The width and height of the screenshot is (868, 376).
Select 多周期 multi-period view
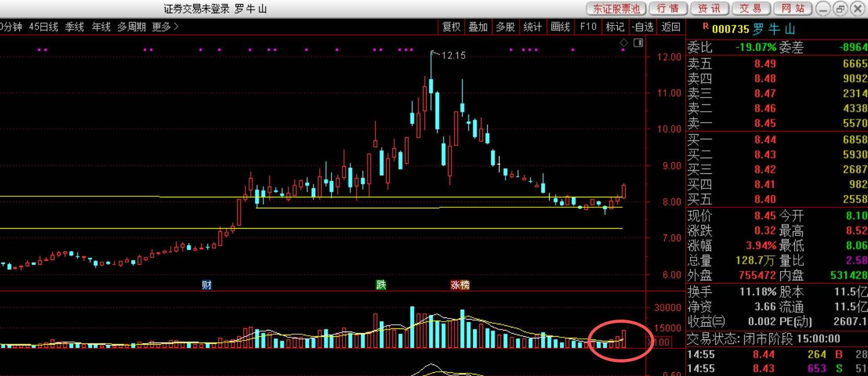point(132,27)
